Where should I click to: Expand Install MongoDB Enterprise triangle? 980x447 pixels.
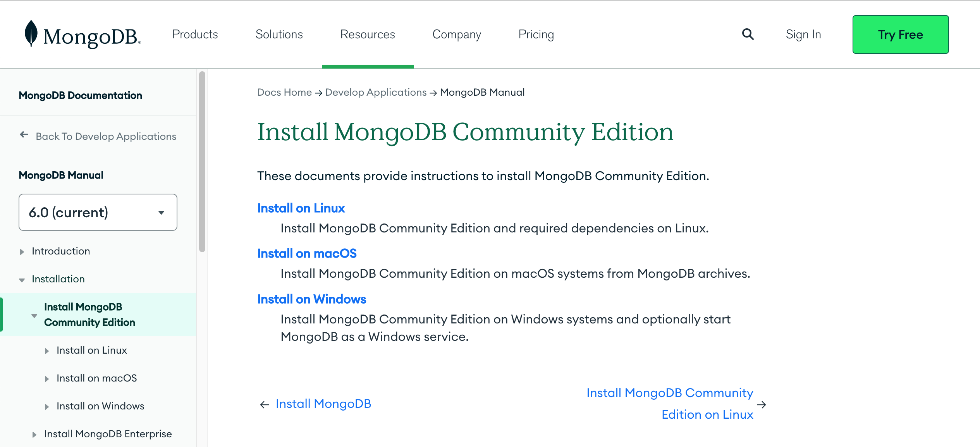point(34,435)
